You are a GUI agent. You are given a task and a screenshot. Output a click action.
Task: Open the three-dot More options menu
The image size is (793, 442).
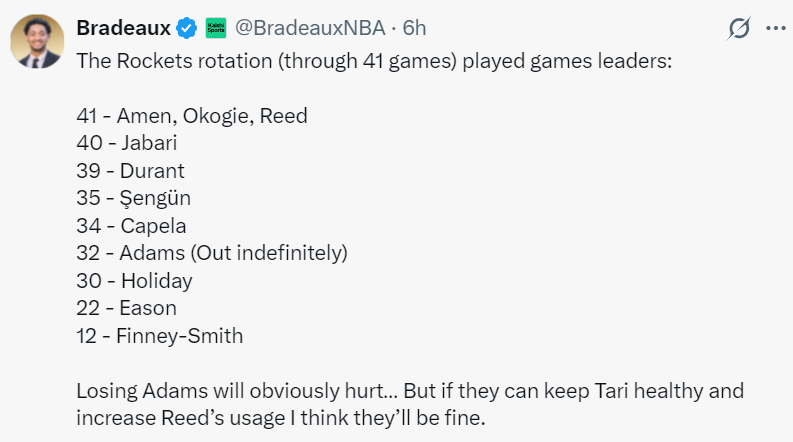[x=775, y=29]
